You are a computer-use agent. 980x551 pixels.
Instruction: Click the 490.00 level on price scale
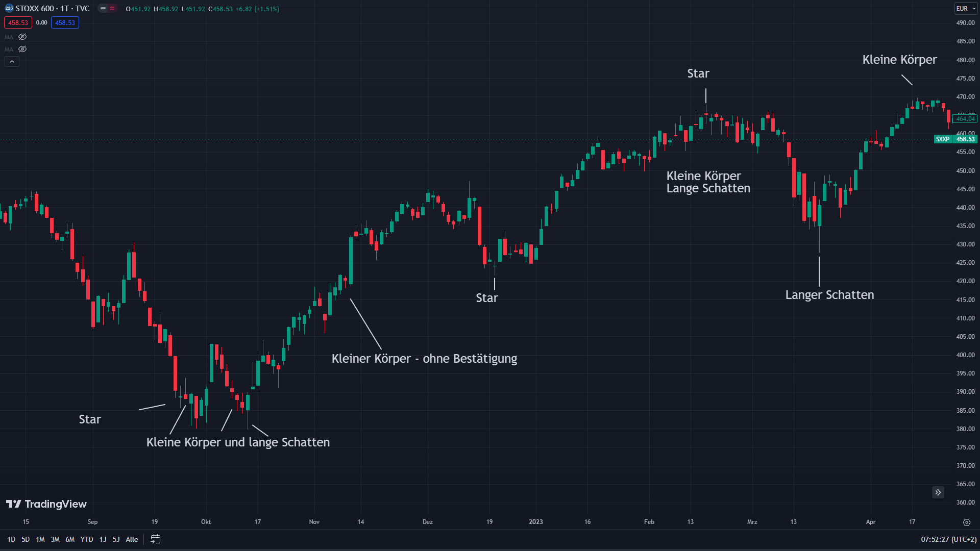point(965,23)
